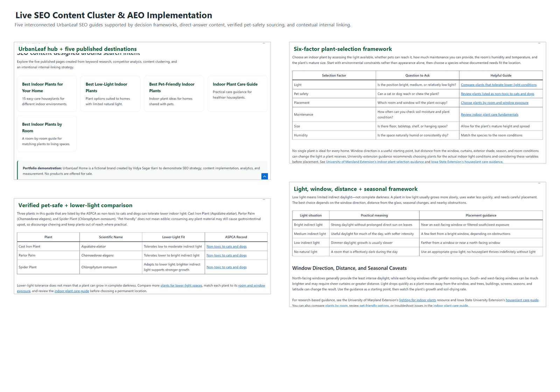Follow the pet-friendly options link
Image resolution: width=560 pixels, height=392 pixels.
pyautogui.click(x=374, y=306)
